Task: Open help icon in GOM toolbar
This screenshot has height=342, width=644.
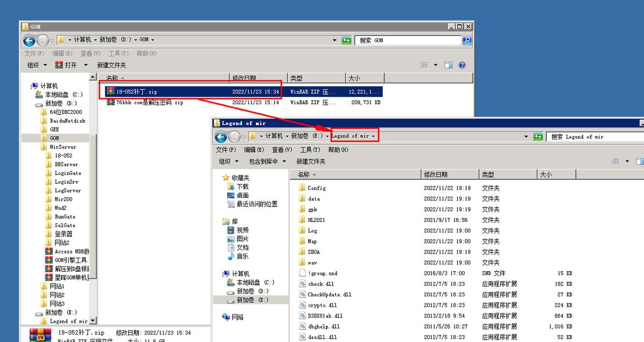Action: point(462,65)
